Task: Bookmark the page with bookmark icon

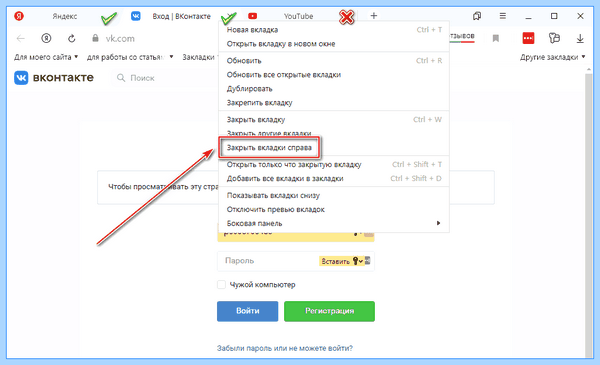Action: (x=496, y=38)
